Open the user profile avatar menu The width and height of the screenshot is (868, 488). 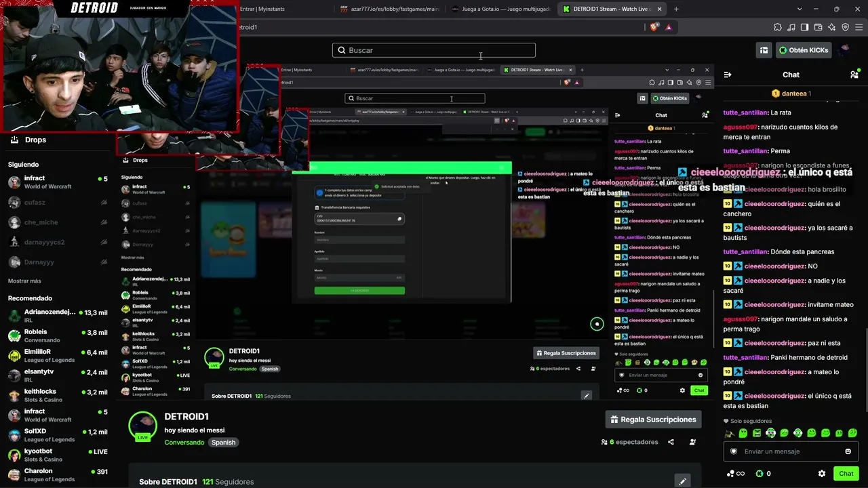[x=845, y=50]
